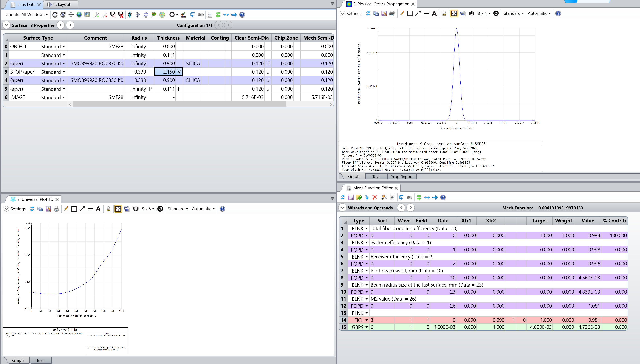Toggle the padlock icon in the Physical Optics Propagation toolbar
The height and width of the screenshot is (364, 640).
coord(444,13)
